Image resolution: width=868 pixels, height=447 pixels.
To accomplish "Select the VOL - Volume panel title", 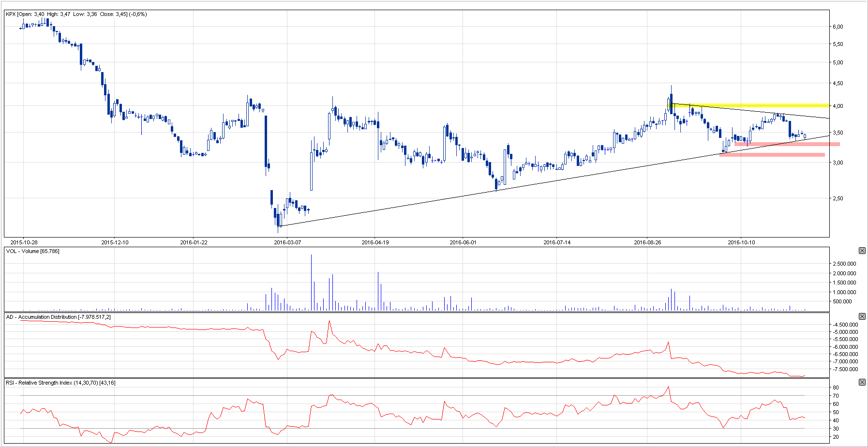I will [32, 251].
